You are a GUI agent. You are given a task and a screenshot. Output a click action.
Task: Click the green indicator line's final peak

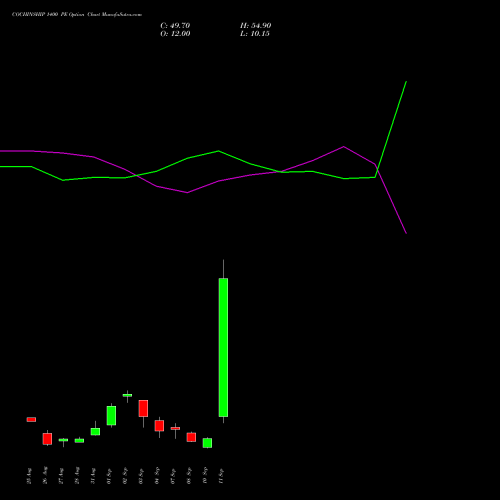point(406,82)
